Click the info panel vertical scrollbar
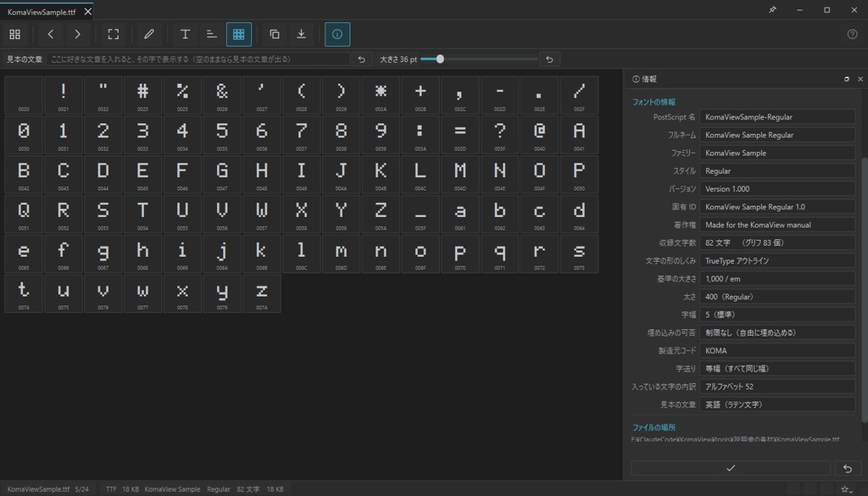This screenshot has width=868, height=496. click(x=864, y=291)
